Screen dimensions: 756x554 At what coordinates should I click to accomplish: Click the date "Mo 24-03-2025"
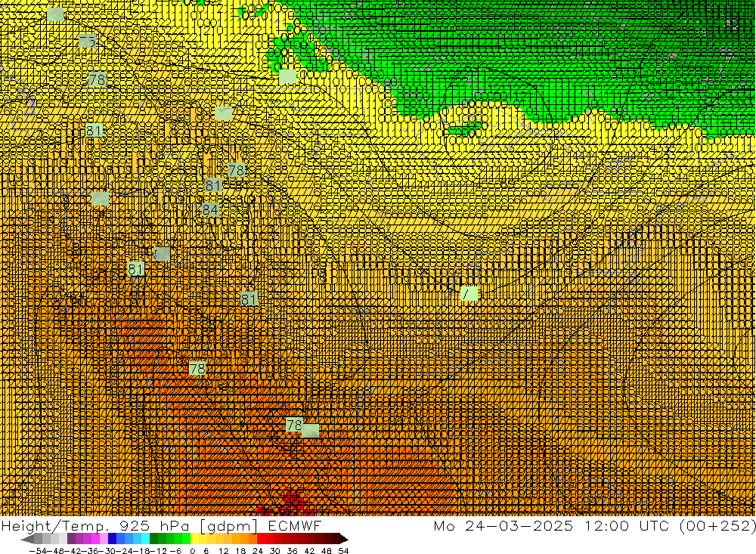point(503,526)
